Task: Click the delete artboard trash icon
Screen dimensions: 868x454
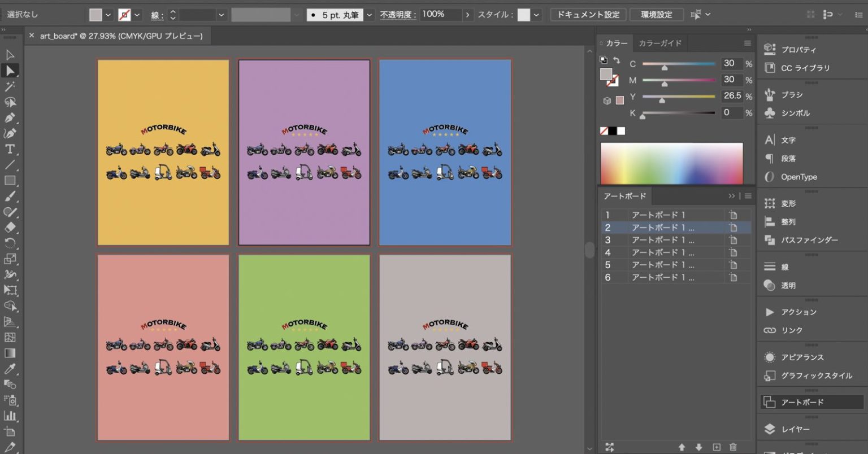Action: [733, 447]
